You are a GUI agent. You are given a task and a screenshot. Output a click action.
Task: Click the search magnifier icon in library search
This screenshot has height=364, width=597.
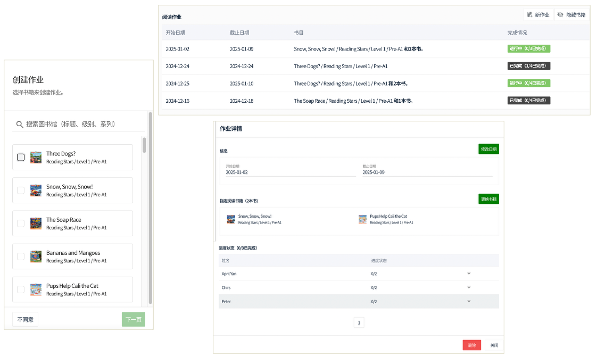click(x=20, y=124)
